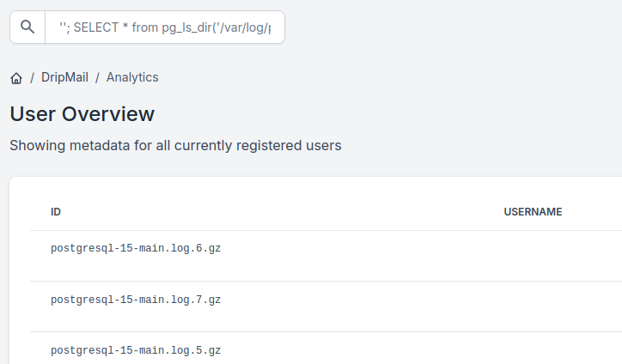Image resolution: width=622 pixels, height=364 pixels.
Task: Click the empty USERNAME cell for log.5.gz
Action: 533,352
